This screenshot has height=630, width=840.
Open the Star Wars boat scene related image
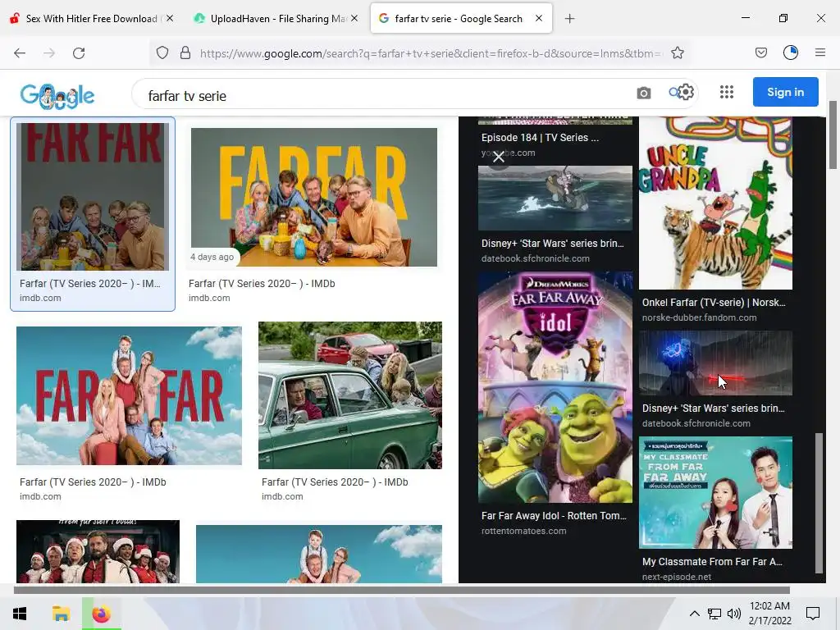tap(555, 199)
